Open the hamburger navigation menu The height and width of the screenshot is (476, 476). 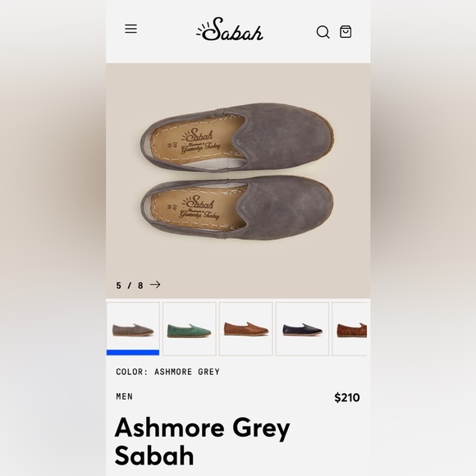point(130,30)
